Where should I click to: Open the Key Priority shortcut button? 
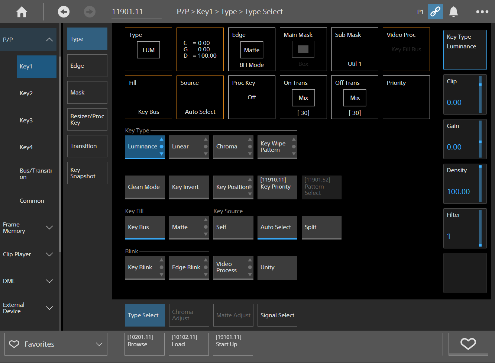pos(277,187)
